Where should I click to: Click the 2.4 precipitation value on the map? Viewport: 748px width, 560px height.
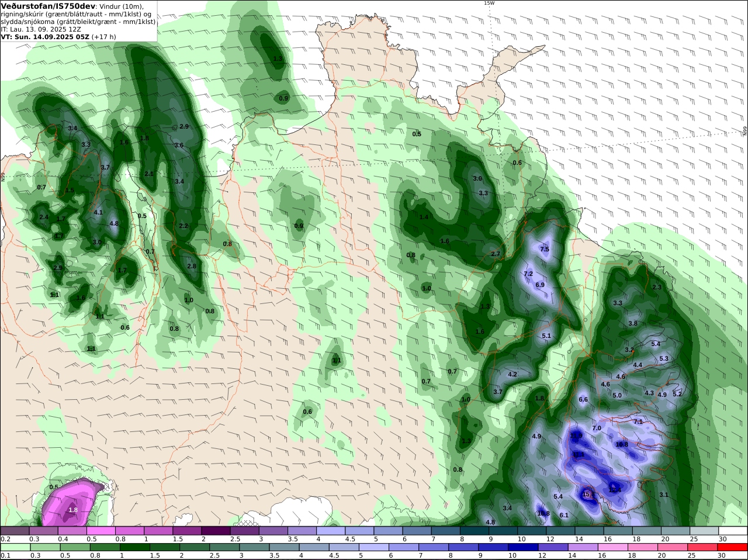[44, 217]
